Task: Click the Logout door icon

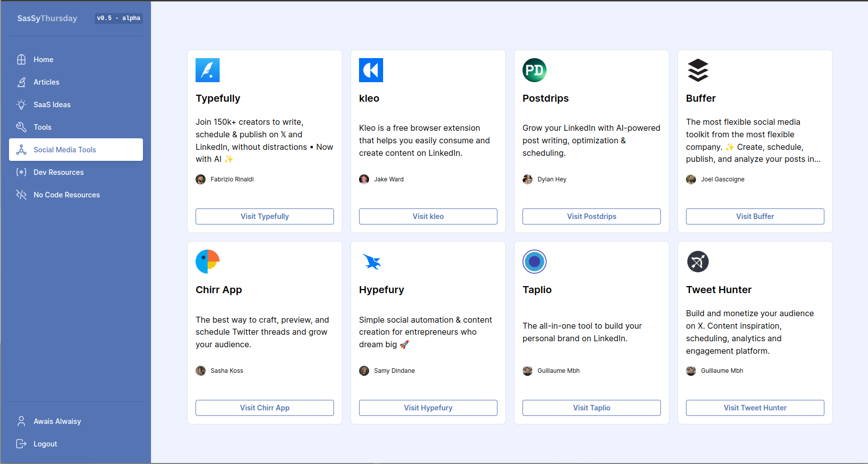Action: (21, 444)
